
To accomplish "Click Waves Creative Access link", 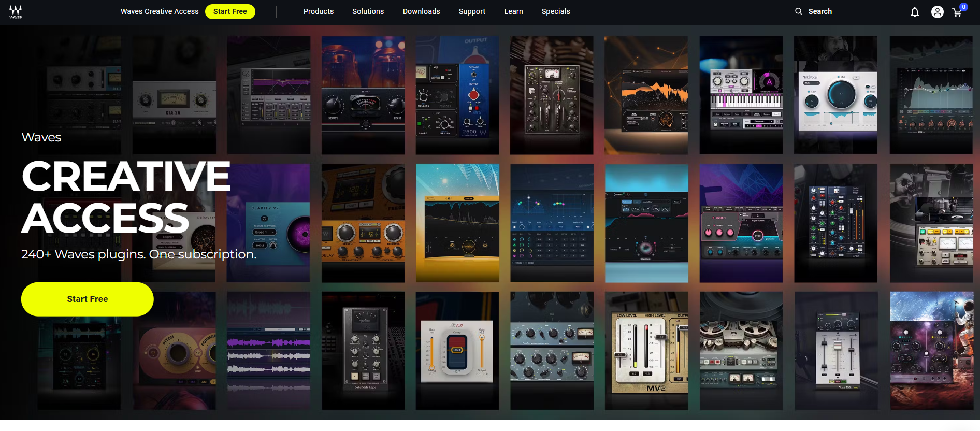I will point(160,11).
